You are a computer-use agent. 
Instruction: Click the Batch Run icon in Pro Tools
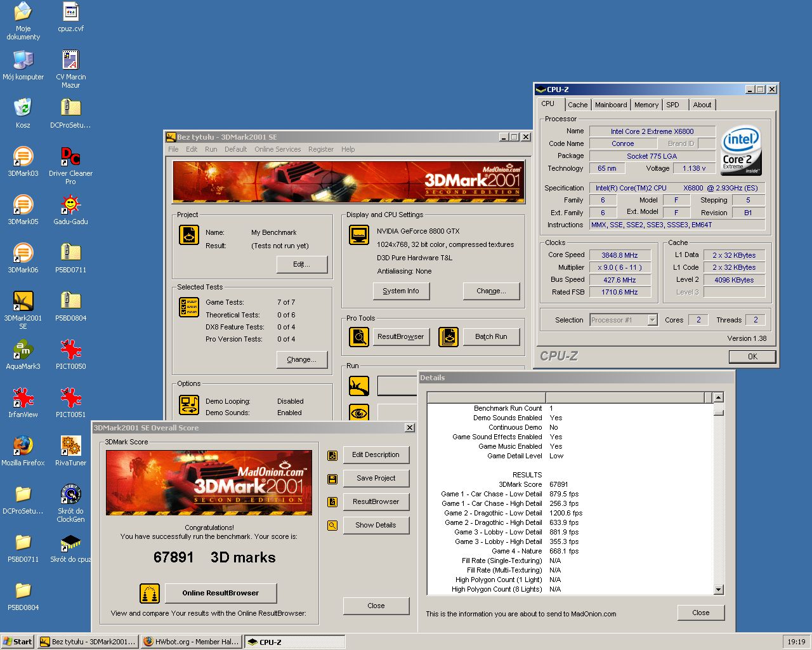[448, 336]
